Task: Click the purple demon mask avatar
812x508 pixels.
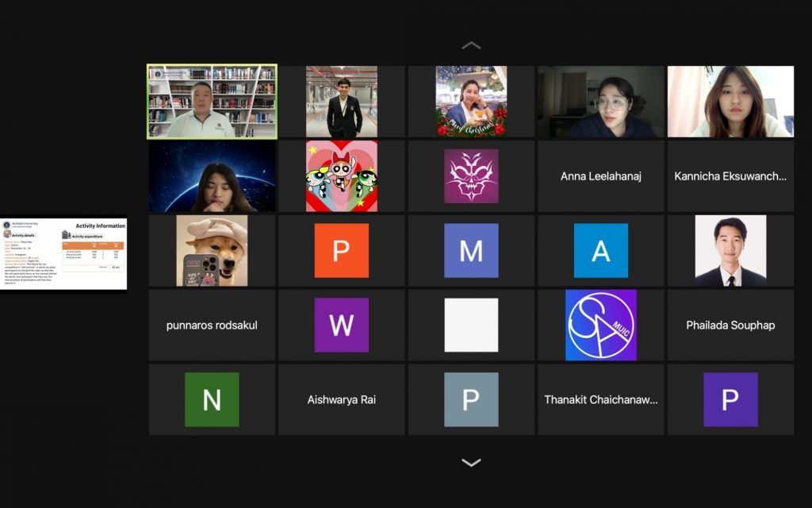Action: click(471, 176)
